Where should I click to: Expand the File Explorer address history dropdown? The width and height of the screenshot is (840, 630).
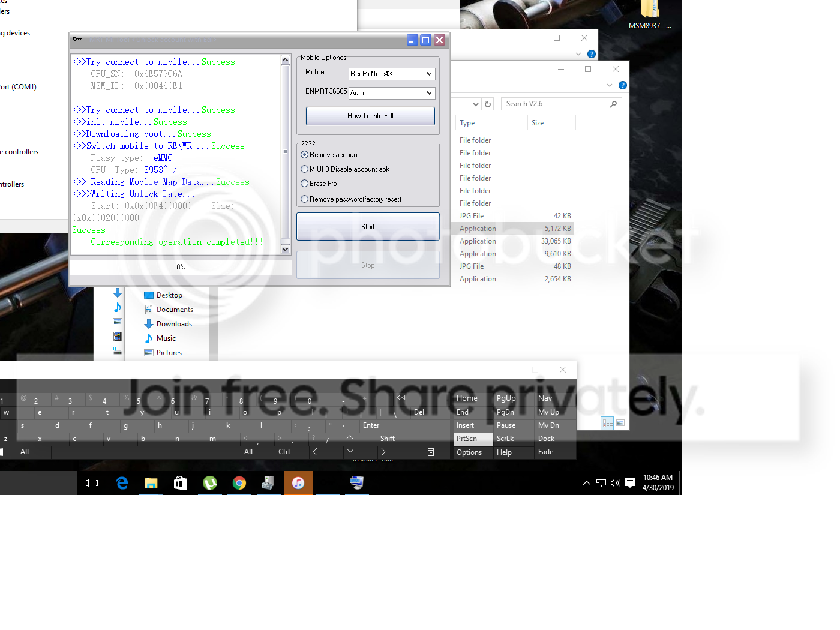tap(475, 104)
